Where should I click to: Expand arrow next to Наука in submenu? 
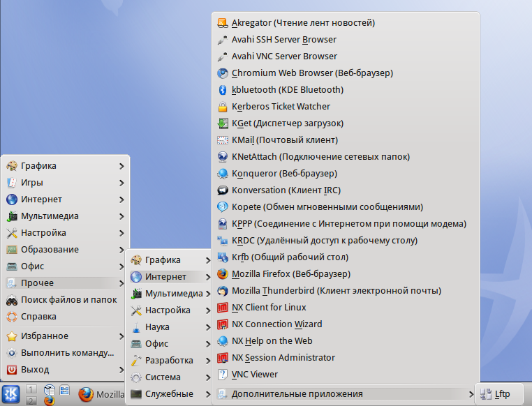click(x=208, y=327)
